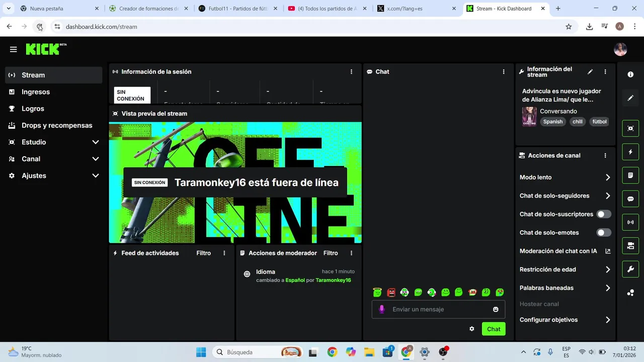The width and height of the screenshot is (644, 362).
Task: Expand the Canal sidebar section
Action: click(96, 159)
